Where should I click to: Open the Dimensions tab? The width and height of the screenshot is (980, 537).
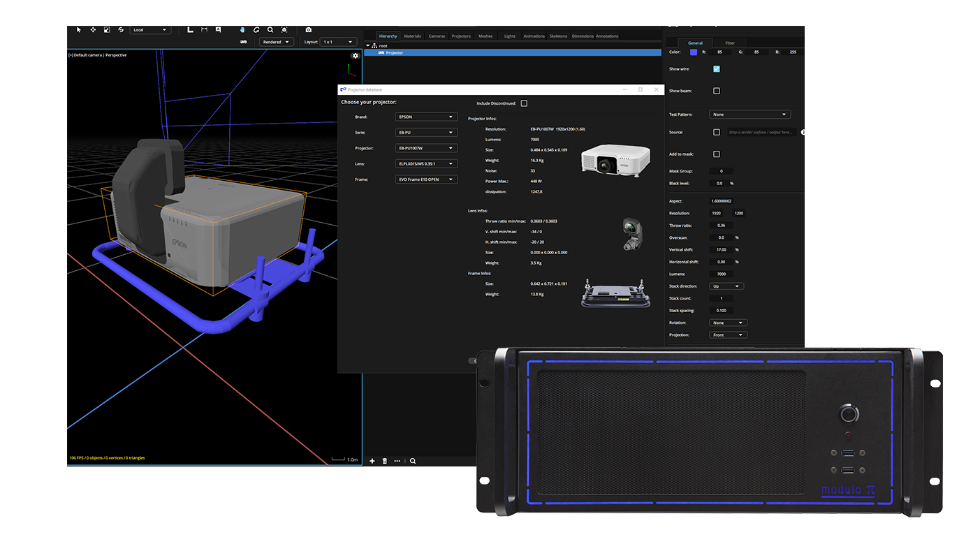[583, 36]
